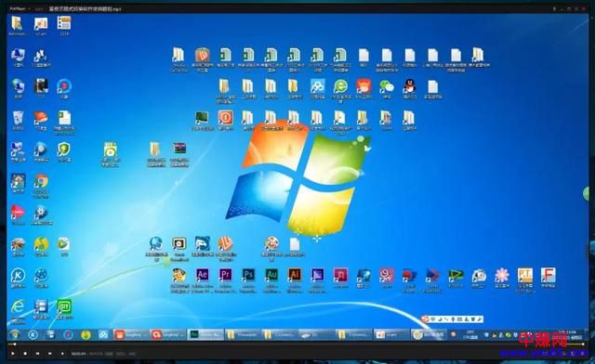Skip to the next track in player

point(49,354)
